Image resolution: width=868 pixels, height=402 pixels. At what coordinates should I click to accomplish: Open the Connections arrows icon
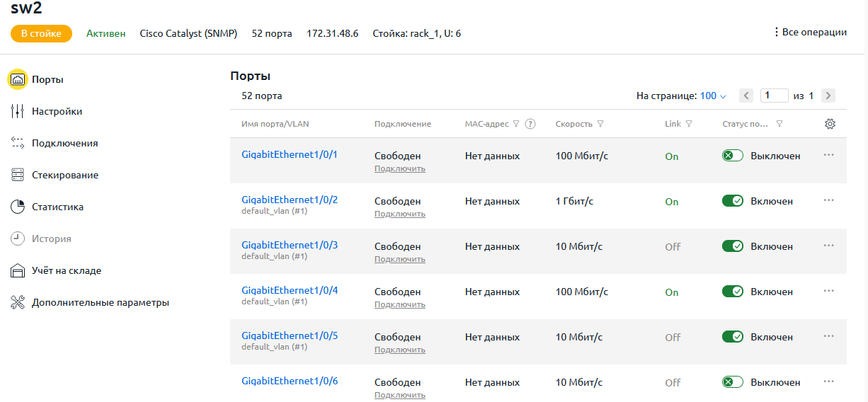(x=18, y=143)
